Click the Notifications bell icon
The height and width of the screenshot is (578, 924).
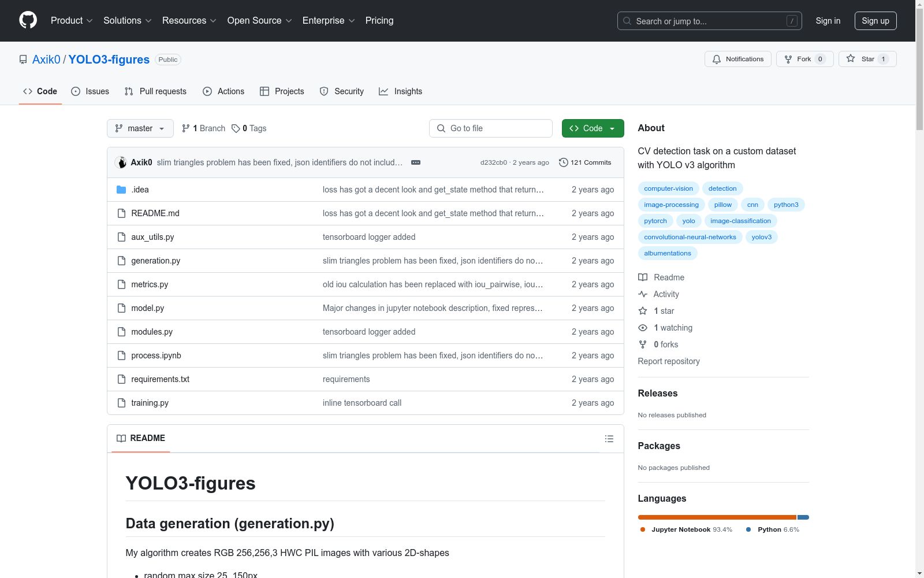(717, 59)
